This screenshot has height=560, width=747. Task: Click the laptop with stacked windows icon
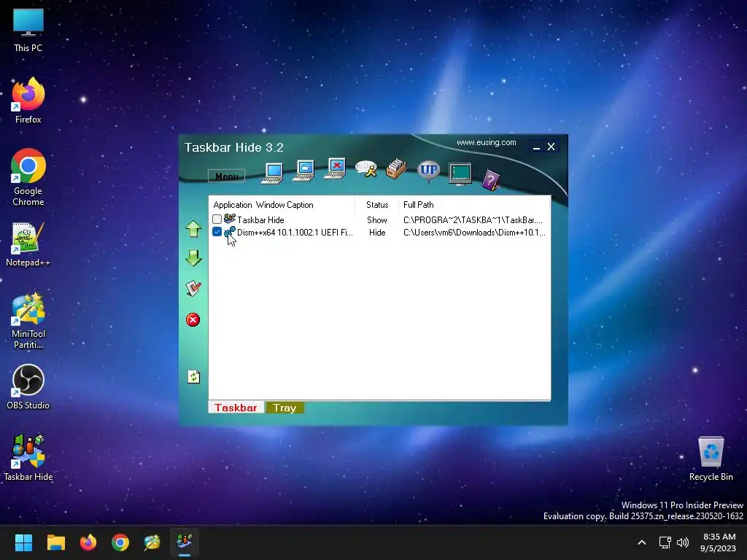coord(304,171)
